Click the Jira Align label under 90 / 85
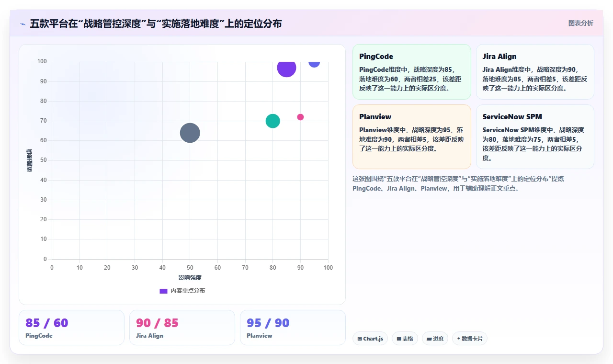 pos(149,336)
